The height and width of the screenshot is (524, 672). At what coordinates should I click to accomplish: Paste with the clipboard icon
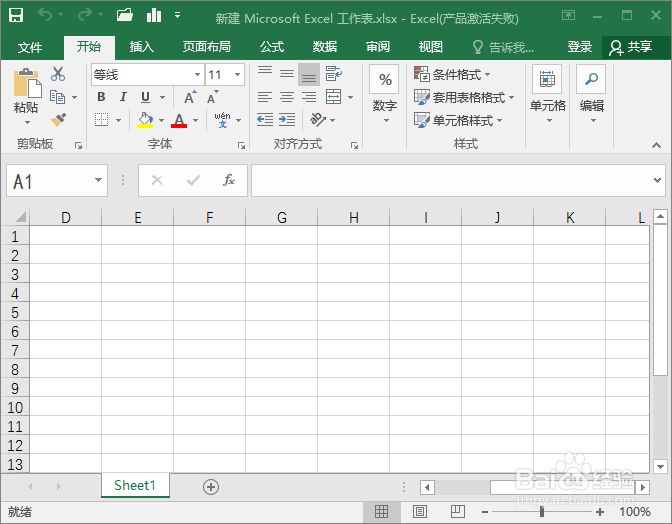pos(27,83)
